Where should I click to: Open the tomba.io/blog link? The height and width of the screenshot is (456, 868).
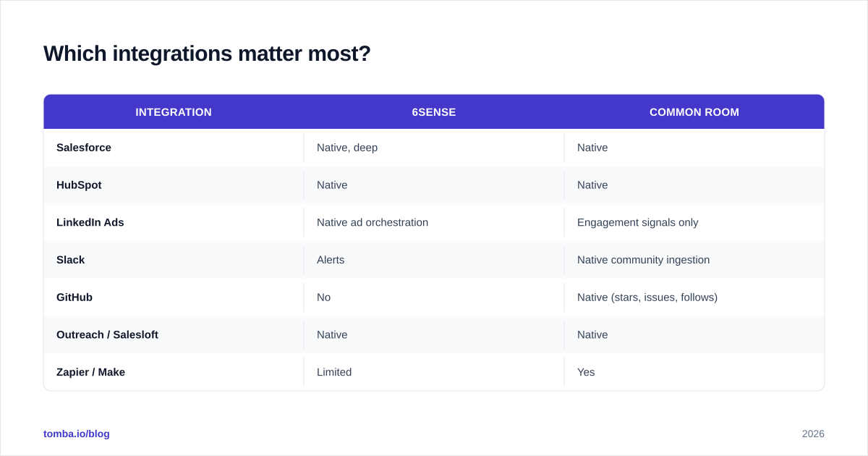[x=77, y=434]
